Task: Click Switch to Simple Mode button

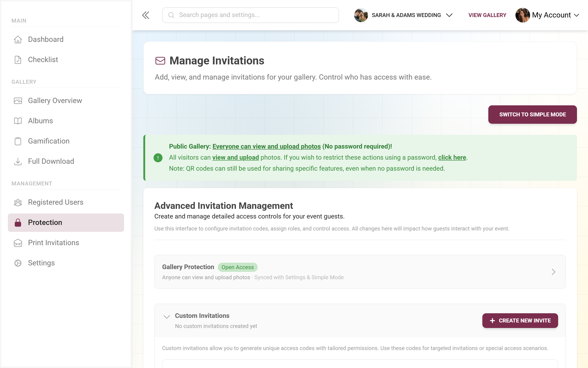Action: 532,114
